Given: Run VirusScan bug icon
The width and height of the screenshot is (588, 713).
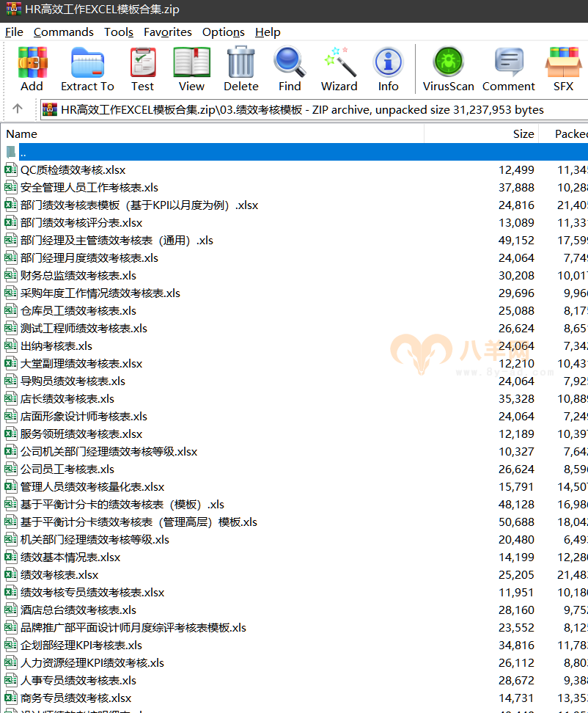Looking at the screenshot, I should (448, 62).
